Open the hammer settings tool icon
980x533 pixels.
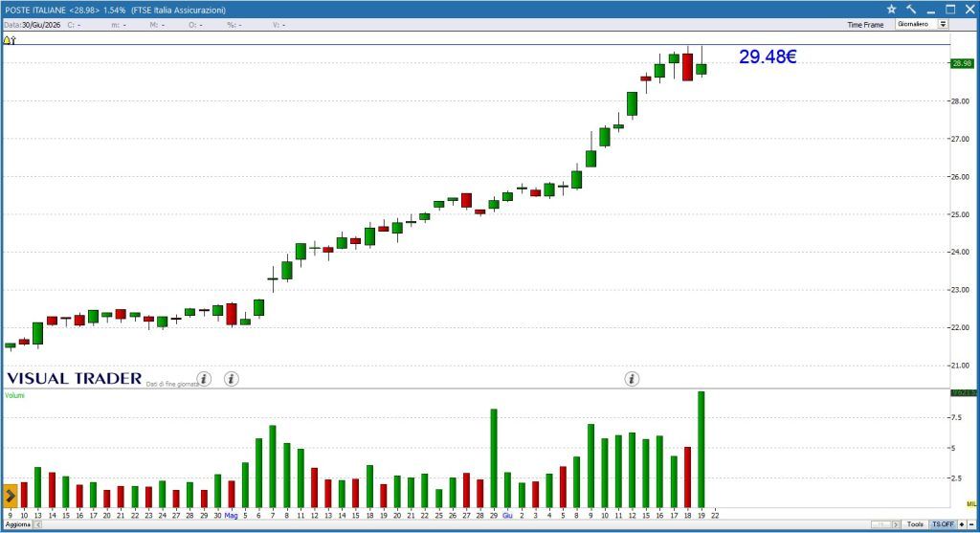pos(911,9)
